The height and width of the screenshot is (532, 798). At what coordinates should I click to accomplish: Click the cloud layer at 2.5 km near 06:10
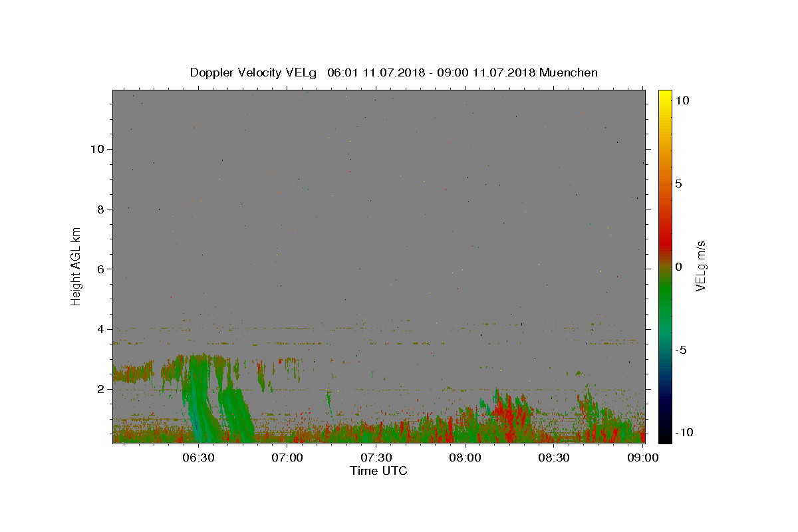[x=132, y=371]
